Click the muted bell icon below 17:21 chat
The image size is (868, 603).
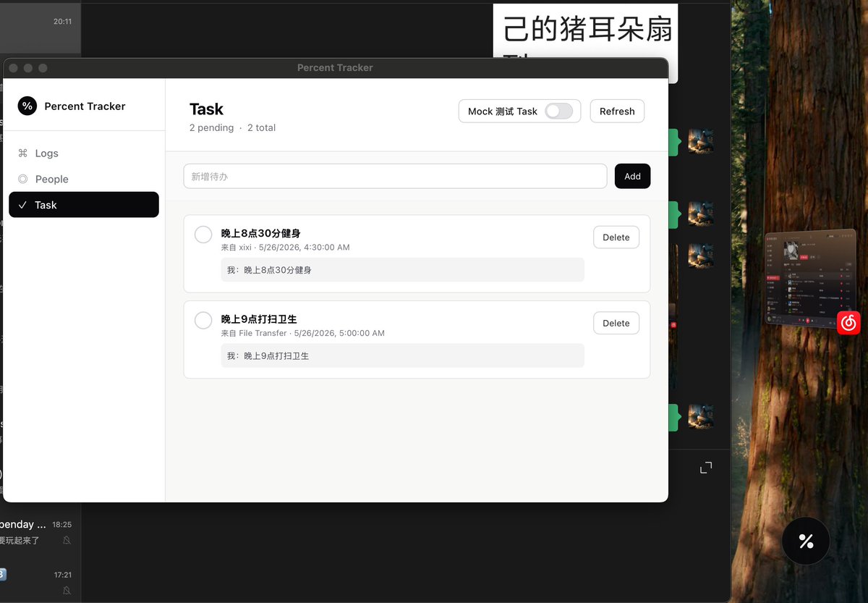tap(67, 591)
